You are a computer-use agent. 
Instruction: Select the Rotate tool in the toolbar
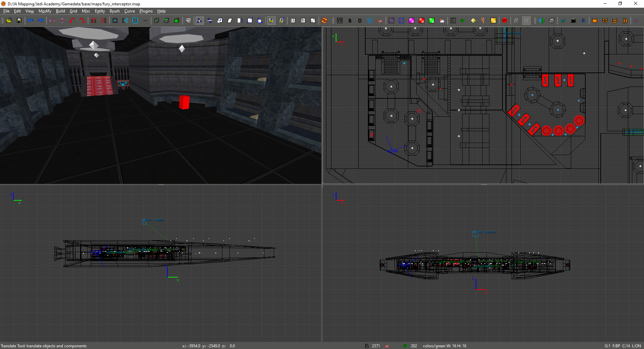(210, 20)
